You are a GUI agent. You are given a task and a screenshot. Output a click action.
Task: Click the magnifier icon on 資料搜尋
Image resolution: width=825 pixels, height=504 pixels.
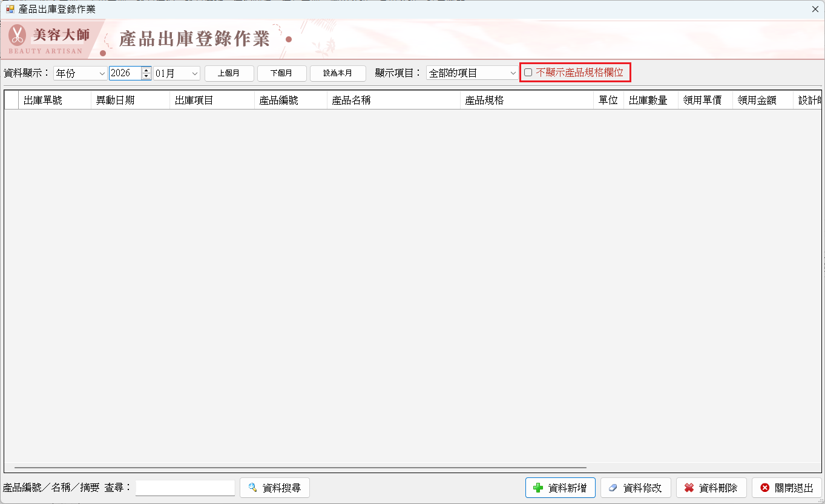point(253,488)
